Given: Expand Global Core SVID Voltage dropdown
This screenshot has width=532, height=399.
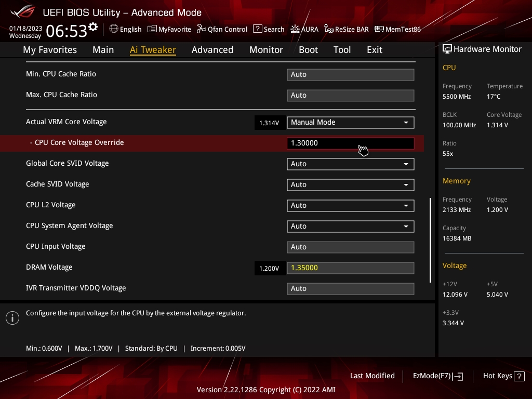Looking at the screenshot, I should pyautogui.click(x=351, y=164).
